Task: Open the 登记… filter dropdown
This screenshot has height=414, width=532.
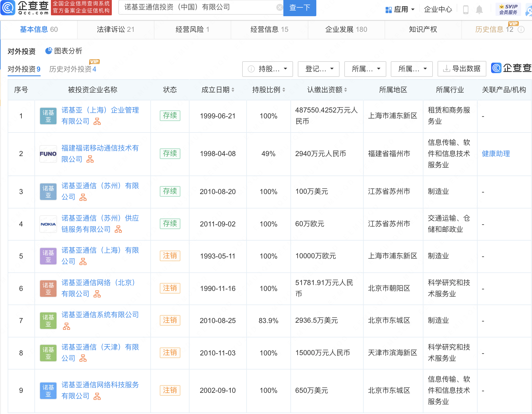Action: click(x=319, y=69)
